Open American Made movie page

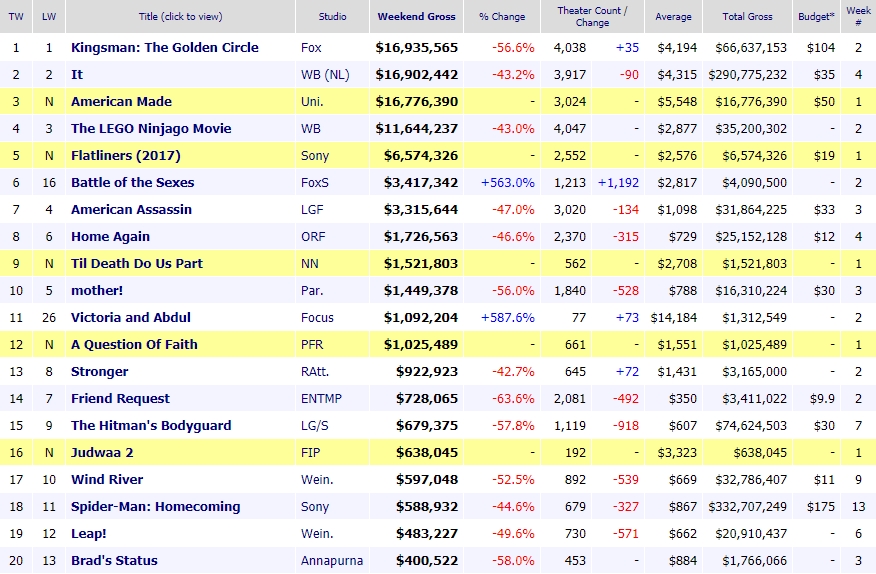(x=121, y=102)
